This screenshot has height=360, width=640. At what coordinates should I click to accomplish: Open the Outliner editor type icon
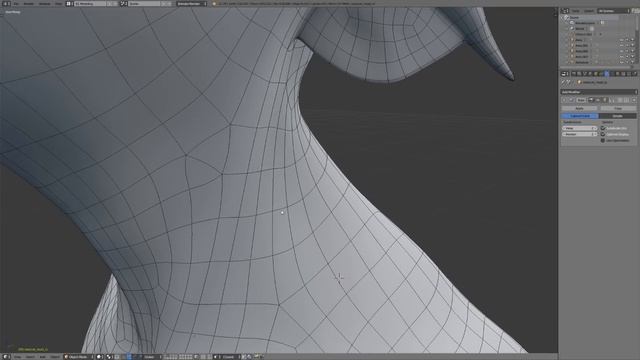pyautogui.click(x=565, y=11)
